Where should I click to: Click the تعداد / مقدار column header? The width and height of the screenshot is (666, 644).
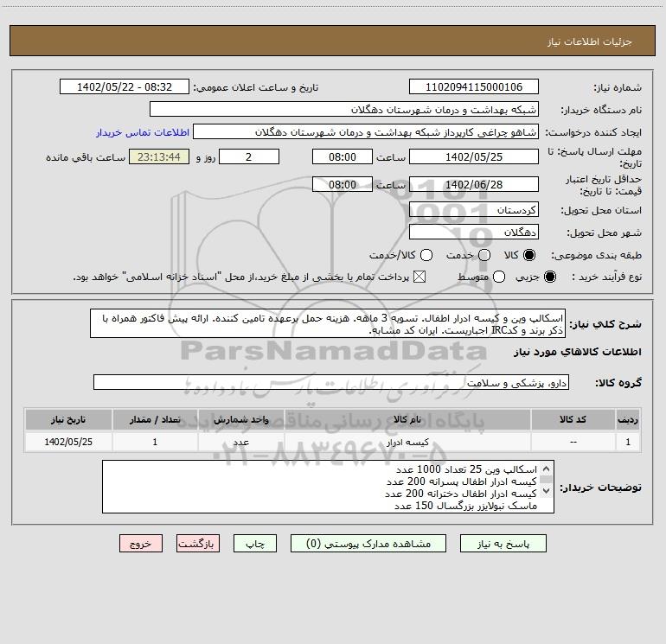point(155,419)
